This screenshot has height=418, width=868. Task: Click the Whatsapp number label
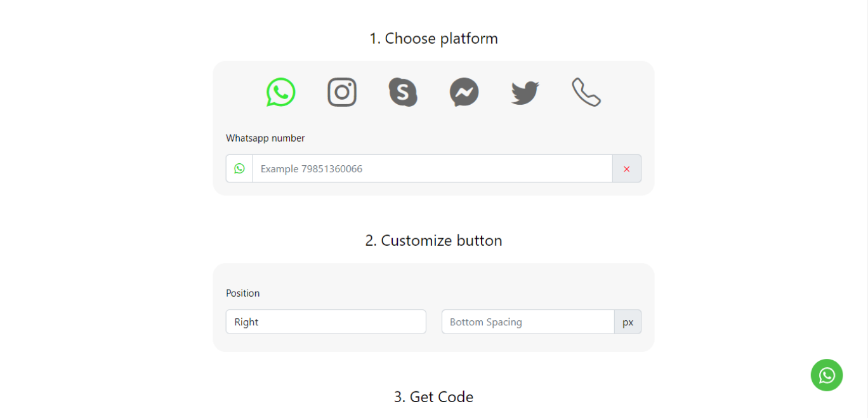[265, 138]
